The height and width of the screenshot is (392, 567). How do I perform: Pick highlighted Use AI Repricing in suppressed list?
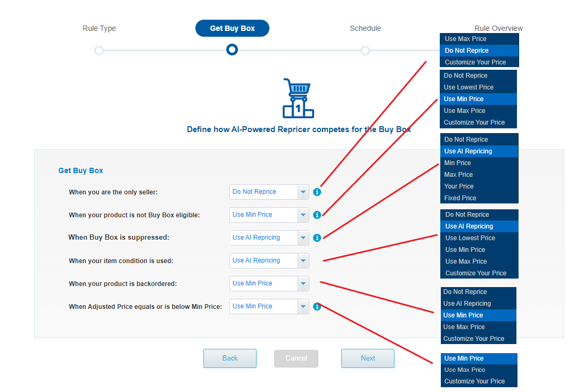click(x=479, y=151)
